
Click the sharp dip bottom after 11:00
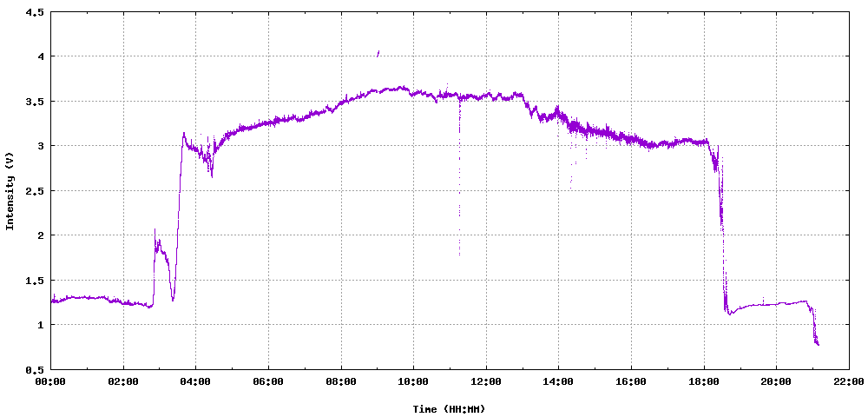(x=459, y=254)
